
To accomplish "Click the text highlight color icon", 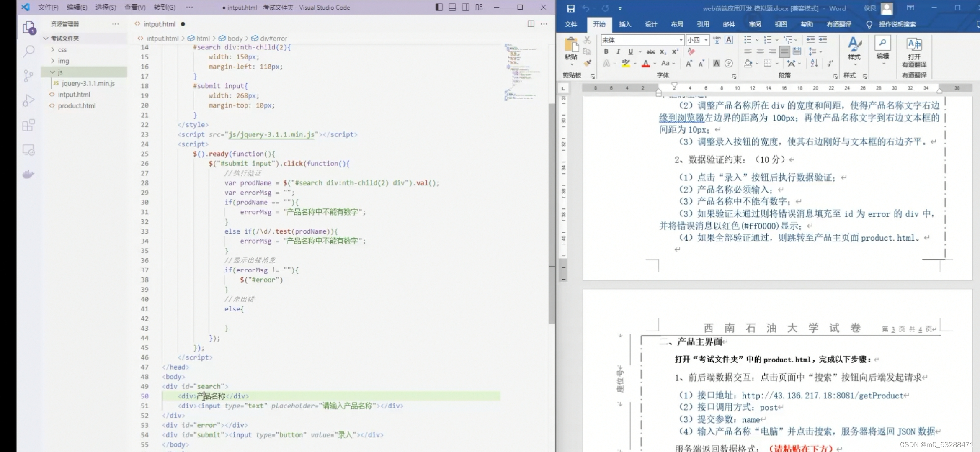I will pos(625,64).
